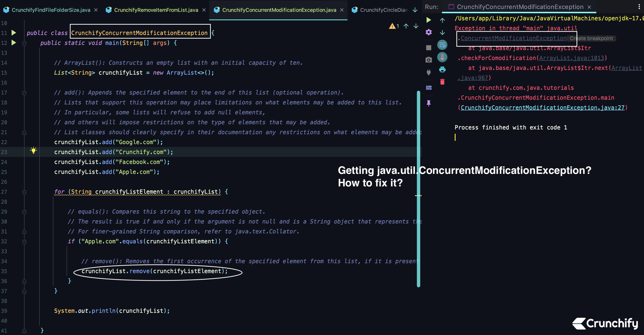Image resolution: width=644 pixels, height=335 pixels.
Task: Toggle scroll to end of console
Action: coord(442,57)
